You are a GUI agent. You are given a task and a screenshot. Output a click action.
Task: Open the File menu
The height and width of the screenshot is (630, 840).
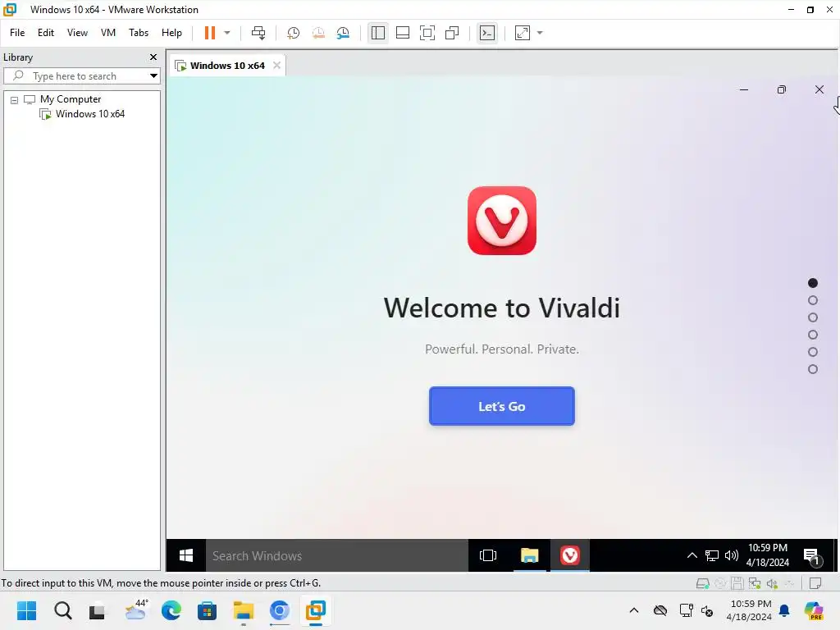click(17, 33)
